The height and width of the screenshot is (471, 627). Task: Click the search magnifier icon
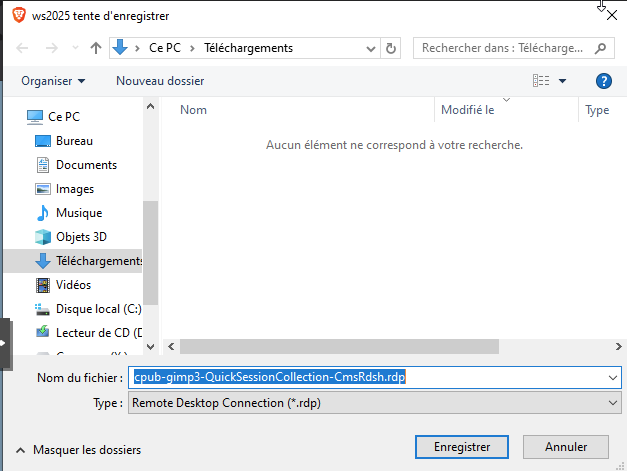[601, 48]
